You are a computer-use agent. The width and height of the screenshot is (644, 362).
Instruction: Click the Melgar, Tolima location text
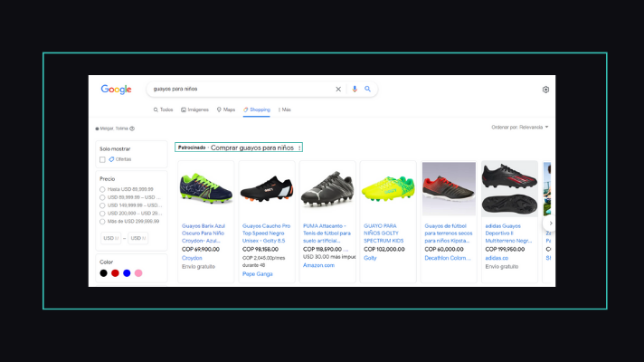click(114, 129)
